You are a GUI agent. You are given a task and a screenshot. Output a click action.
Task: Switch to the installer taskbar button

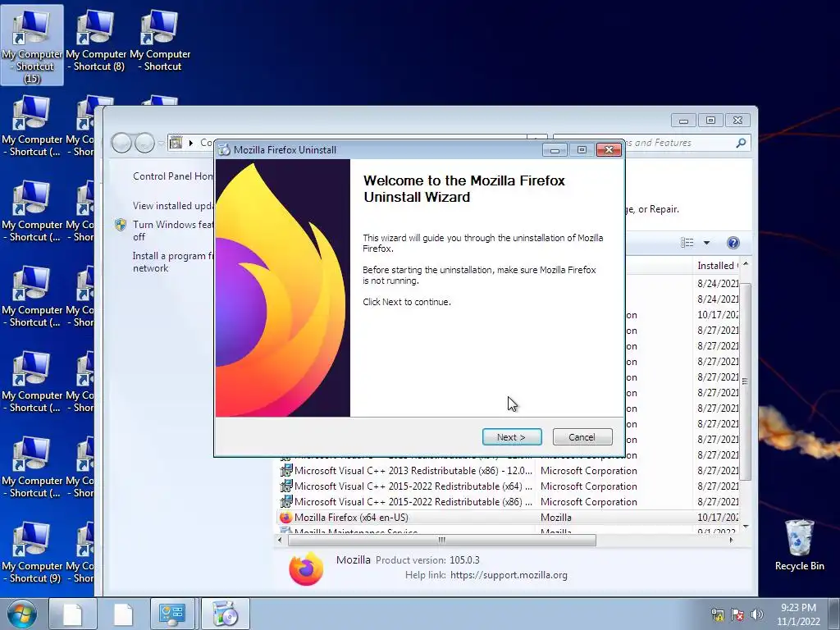pyautogui.click(x=226, y=614)
